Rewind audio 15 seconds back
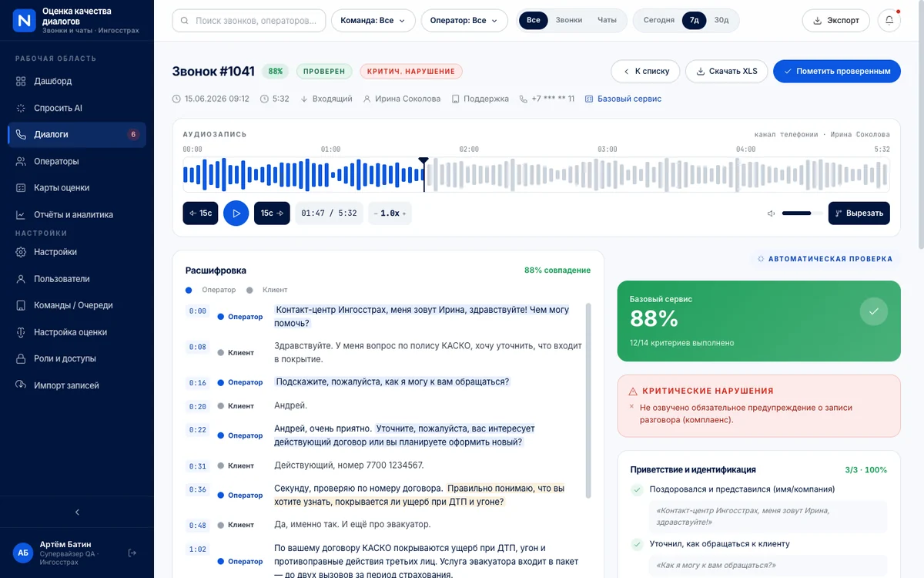 click(200, 213)
